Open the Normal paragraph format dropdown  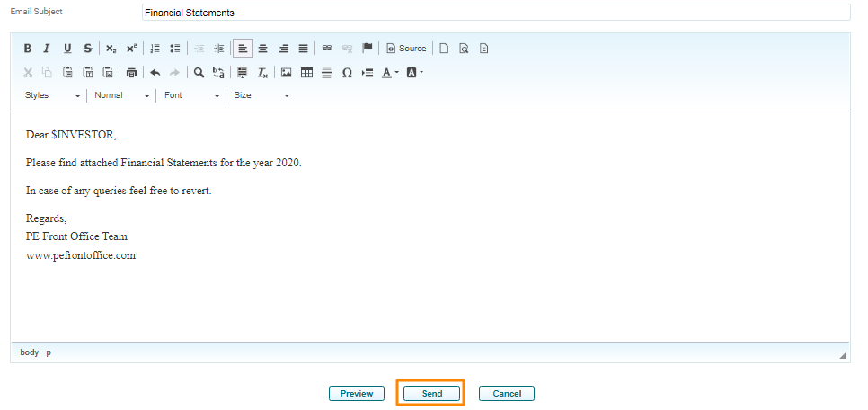(121, 95)
